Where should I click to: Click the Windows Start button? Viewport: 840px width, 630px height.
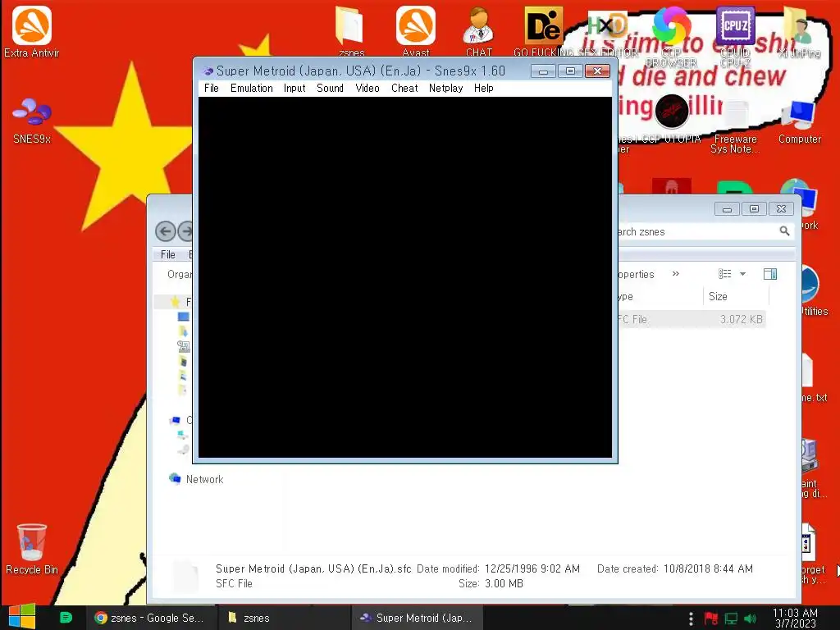pyautogui.click(x=22, y=617)
